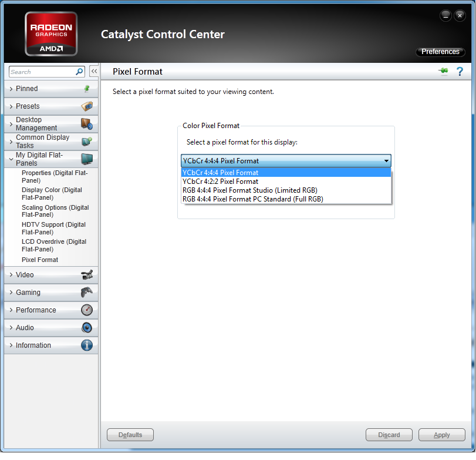Expand the Pinned section
The image size is (476, 460).
11,89
